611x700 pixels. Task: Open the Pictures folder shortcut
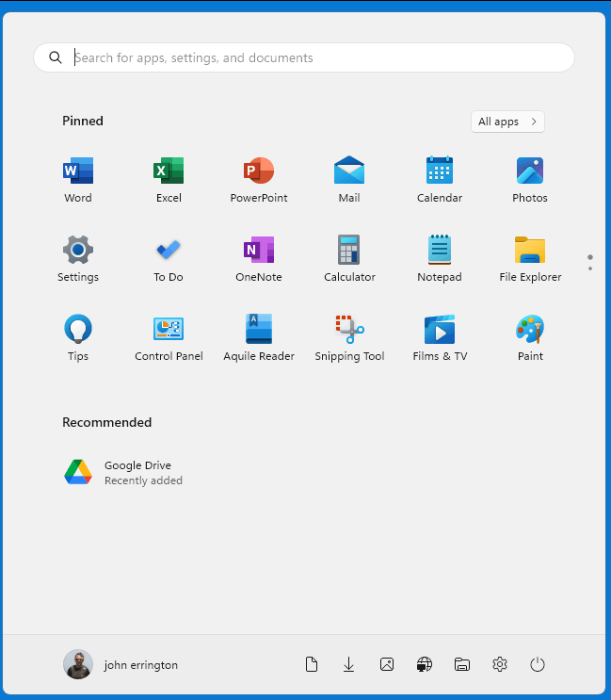(x=387, y=664)
